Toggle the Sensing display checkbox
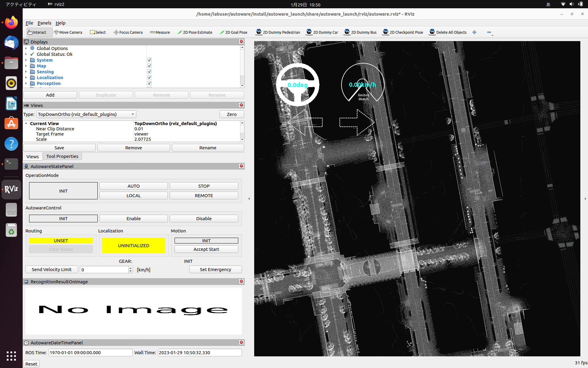 click(x=149, y=71)
